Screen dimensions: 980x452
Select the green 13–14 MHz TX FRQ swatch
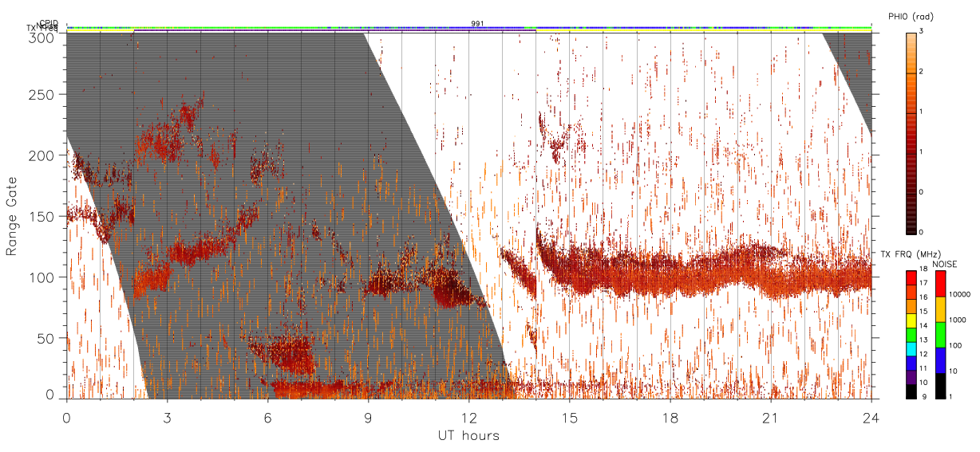[911, 335]
